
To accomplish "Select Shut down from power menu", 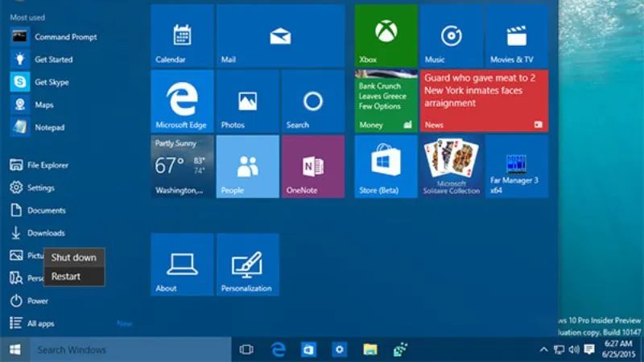I will click(73, 257).
